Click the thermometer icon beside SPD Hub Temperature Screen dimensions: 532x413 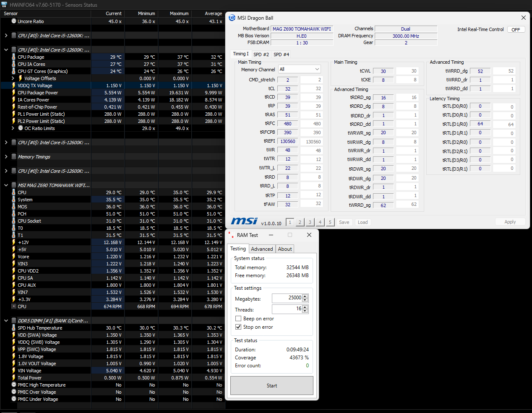pyautogui.click(x=14, y=327)
